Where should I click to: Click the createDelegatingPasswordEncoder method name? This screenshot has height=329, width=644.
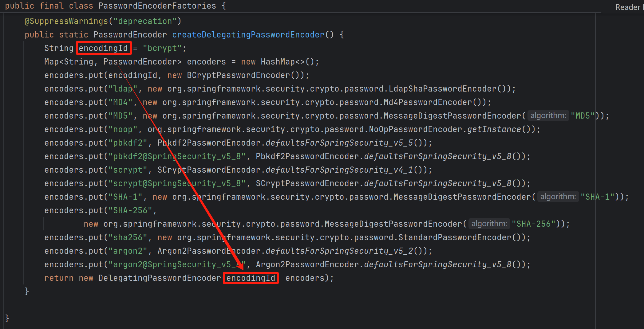click(x=248, y=35)
